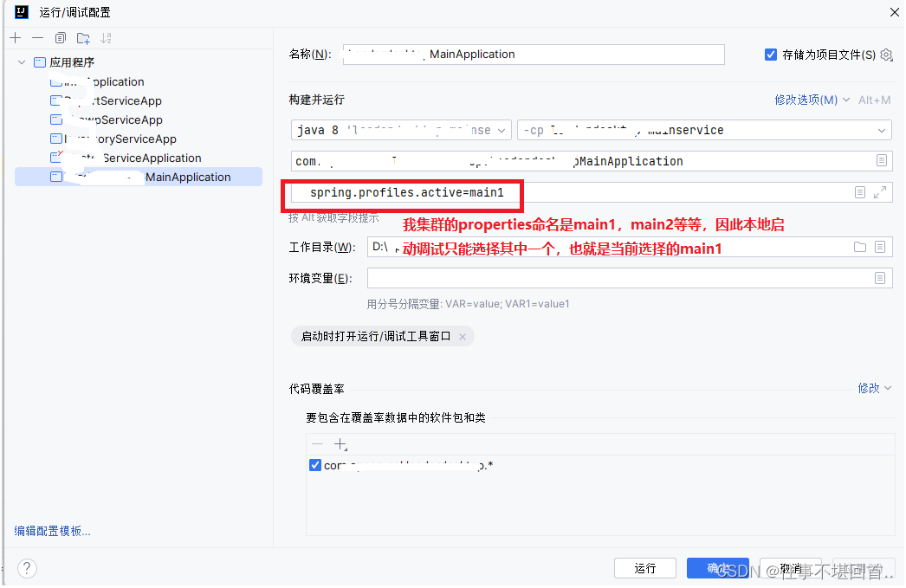Toggle the coverage package checkbox
Image resolution: width=906 pixels, height=588 pixels.
315,465
